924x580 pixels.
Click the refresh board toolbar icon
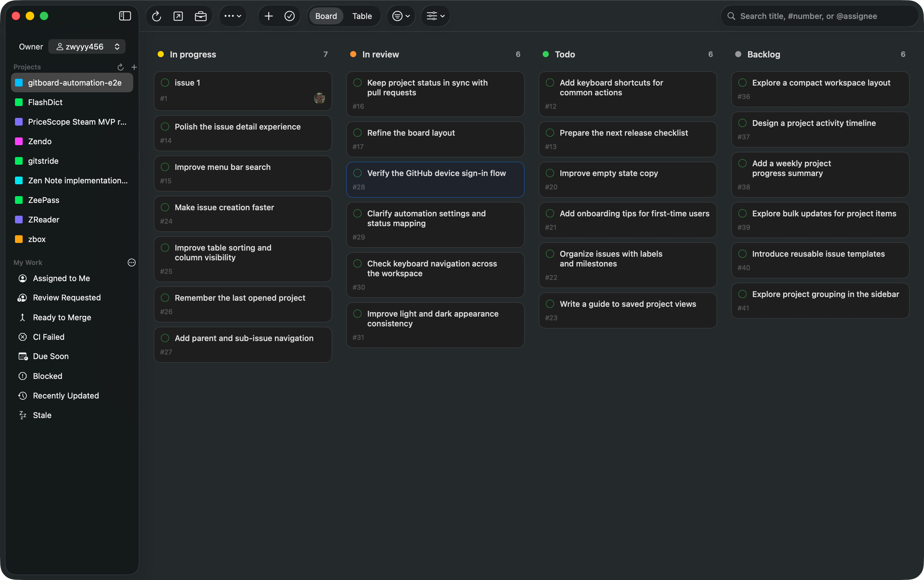coord(156,16)
